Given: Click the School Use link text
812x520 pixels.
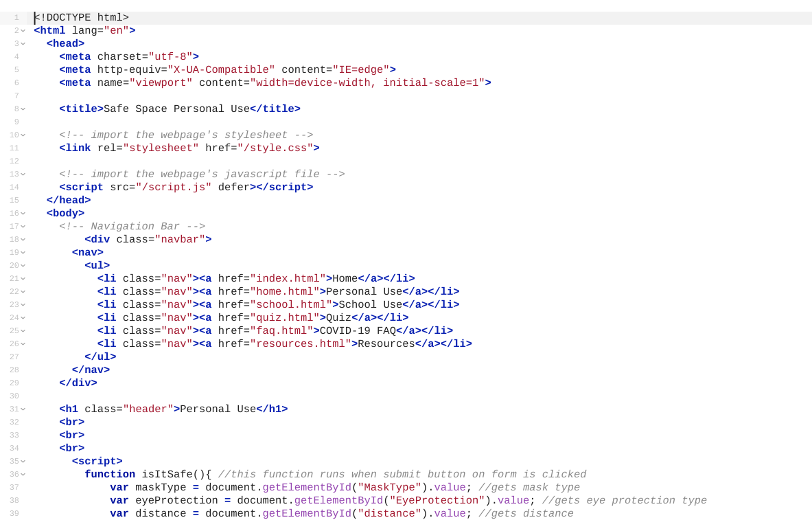Looking at the screenshot, I should [x=370, y=305].
